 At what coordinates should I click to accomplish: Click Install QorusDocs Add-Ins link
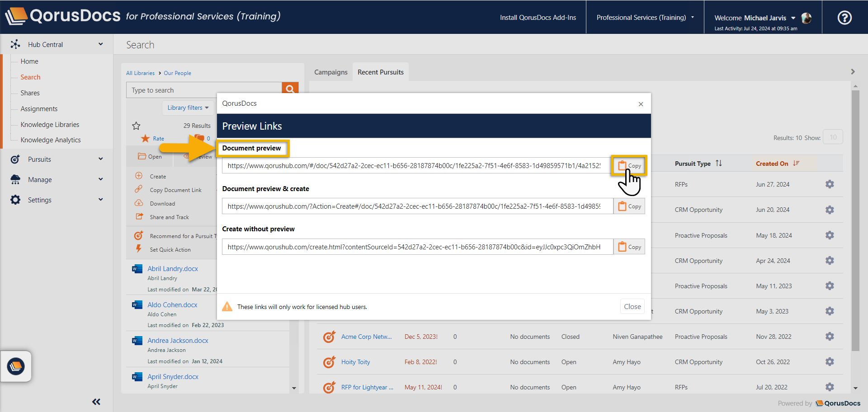pyautogui.click(x=538, y=18)
